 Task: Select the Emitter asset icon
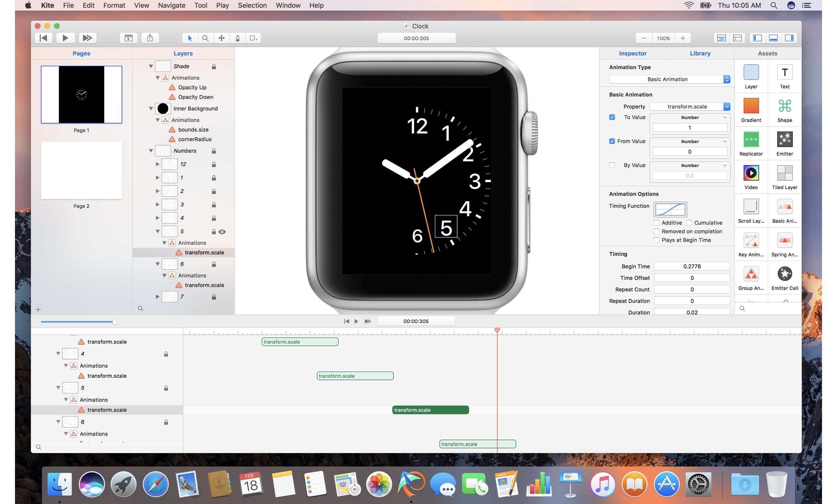point(784,139)
